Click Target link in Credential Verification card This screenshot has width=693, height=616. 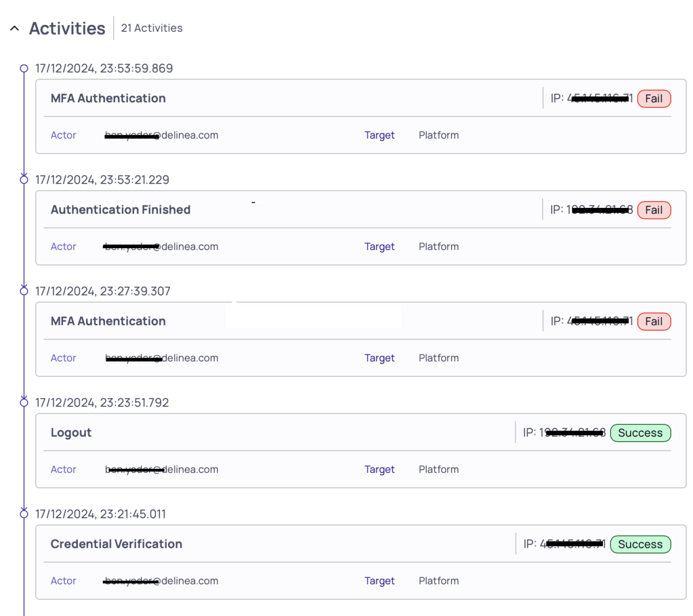[x=379, y=581]
